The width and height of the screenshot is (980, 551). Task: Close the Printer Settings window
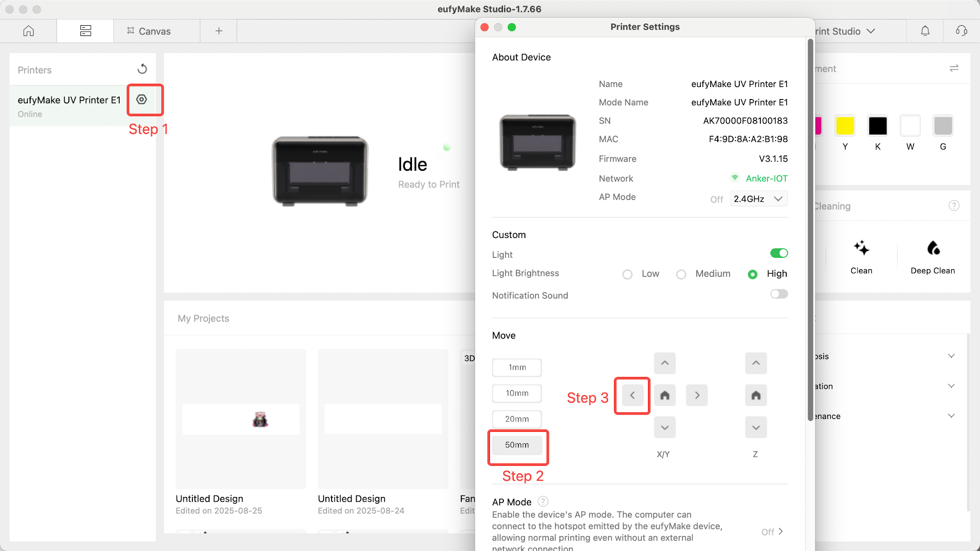point(484,27)
